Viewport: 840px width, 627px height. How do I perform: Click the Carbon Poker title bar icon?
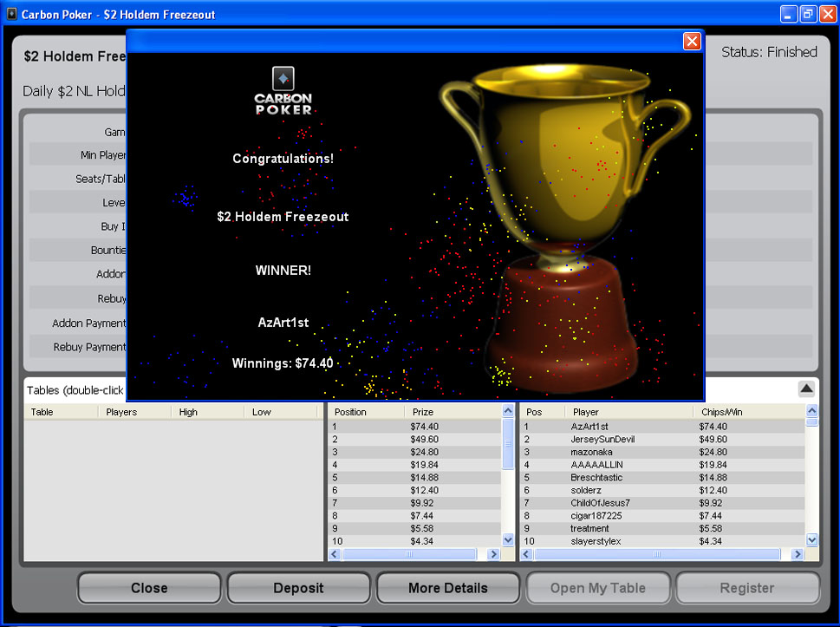tap(11, 13)
